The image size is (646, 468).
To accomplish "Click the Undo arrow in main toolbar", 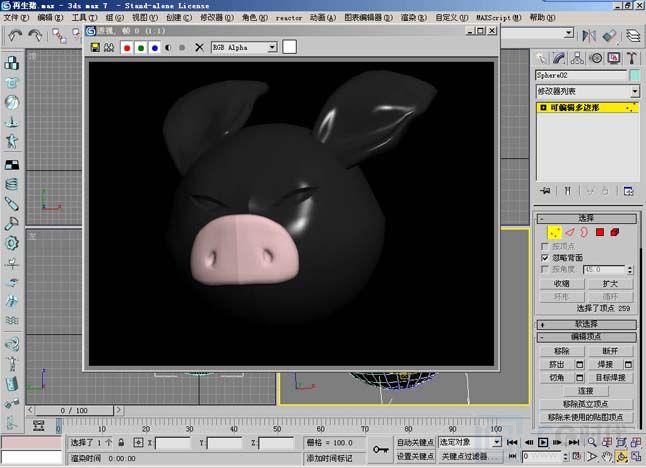I will (15, 35).
